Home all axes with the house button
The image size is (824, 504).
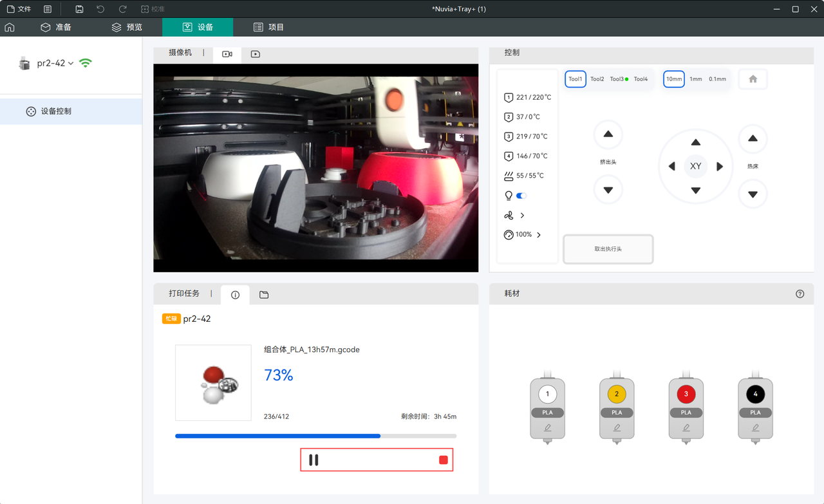point(753,79)
